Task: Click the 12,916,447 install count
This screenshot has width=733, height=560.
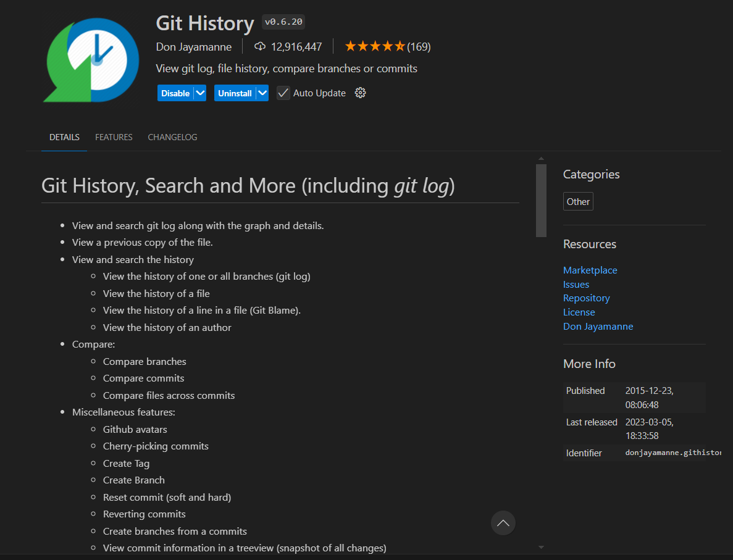Action: 296,47
